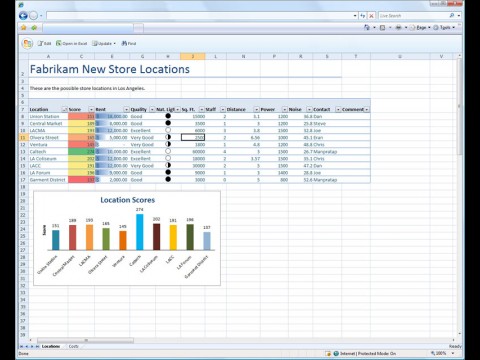Open the Tools menu in command bar
Image resolution: width=480 pixels, height=360 pixels.
[444, 28]
